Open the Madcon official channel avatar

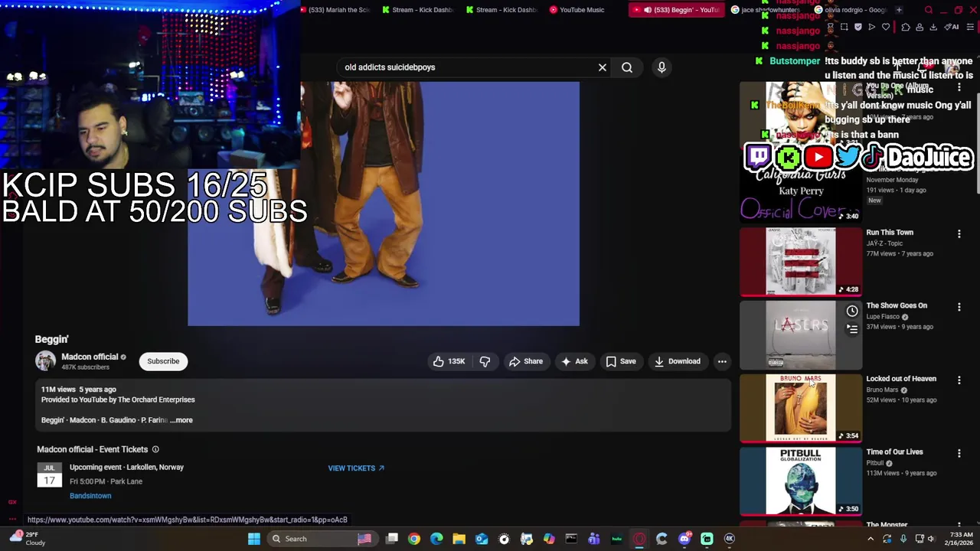pyautogui.click(x=45, y=361)
